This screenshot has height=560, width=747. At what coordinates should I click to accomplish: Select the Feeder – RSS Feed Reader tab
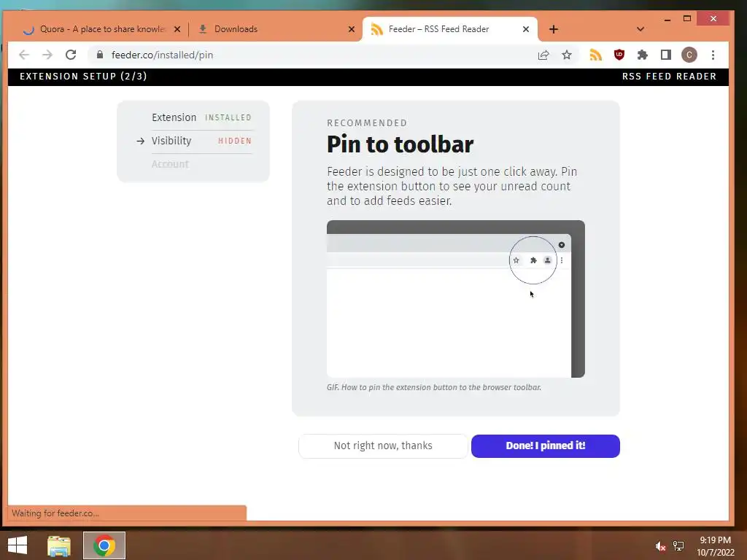click(449, 29)
